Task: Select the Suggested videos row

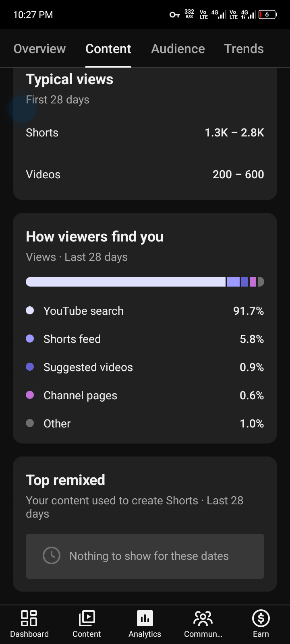Action: (x=145, y=367)
